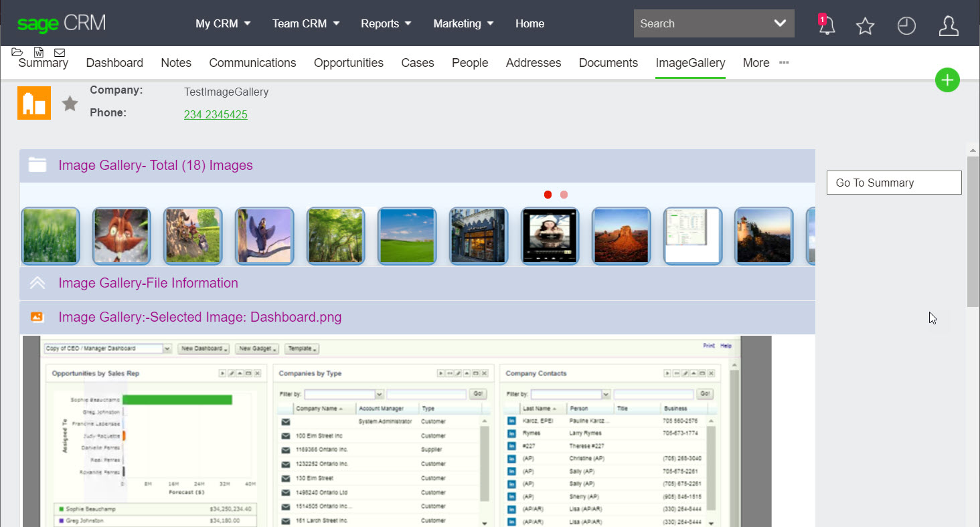Select the red carousel page dot
Image resolution: width=980 pixels, height=527 pixels.
point(548,195)
